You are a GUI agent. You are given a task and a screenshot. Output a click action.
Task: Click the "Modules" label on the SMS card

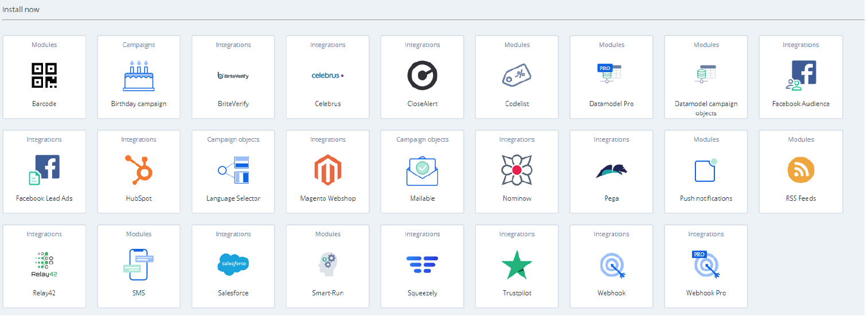(139, 234)
